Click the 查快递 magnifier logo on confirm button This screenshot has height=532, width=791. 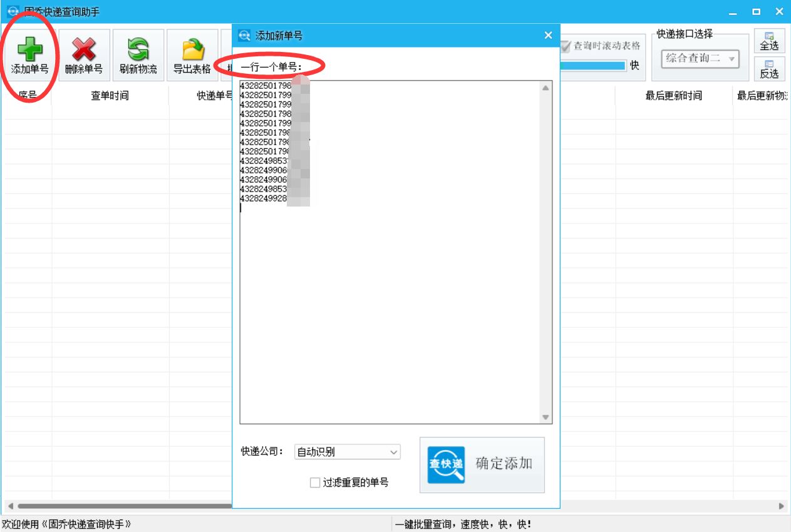446,464
